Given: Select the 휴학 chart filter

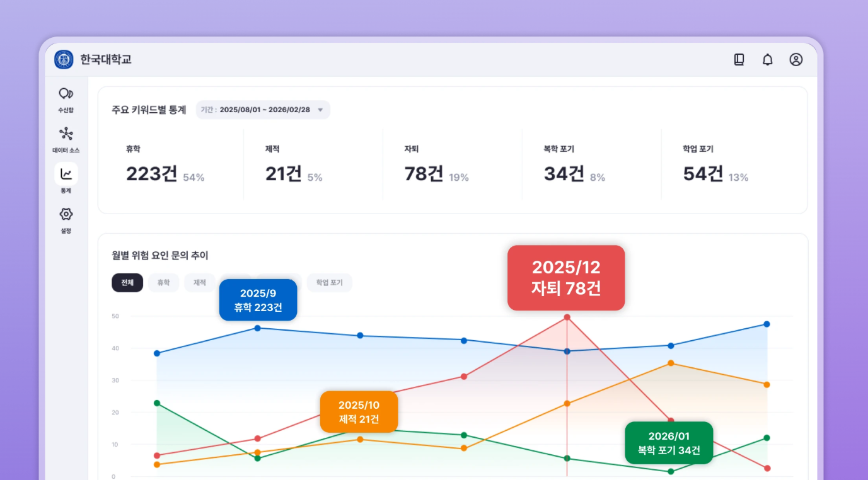Looking at the screenshot, I should (164, 283).
